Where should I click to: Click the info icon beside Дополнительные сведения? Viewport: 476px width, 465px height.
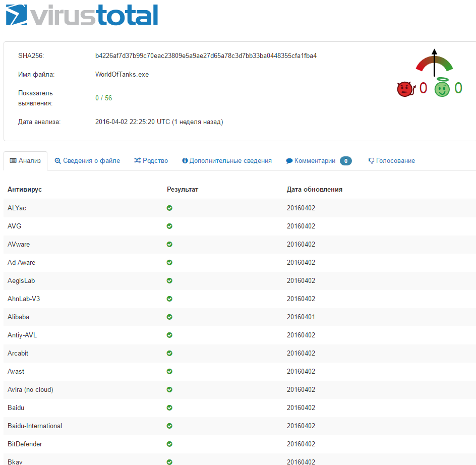[185, 160]
